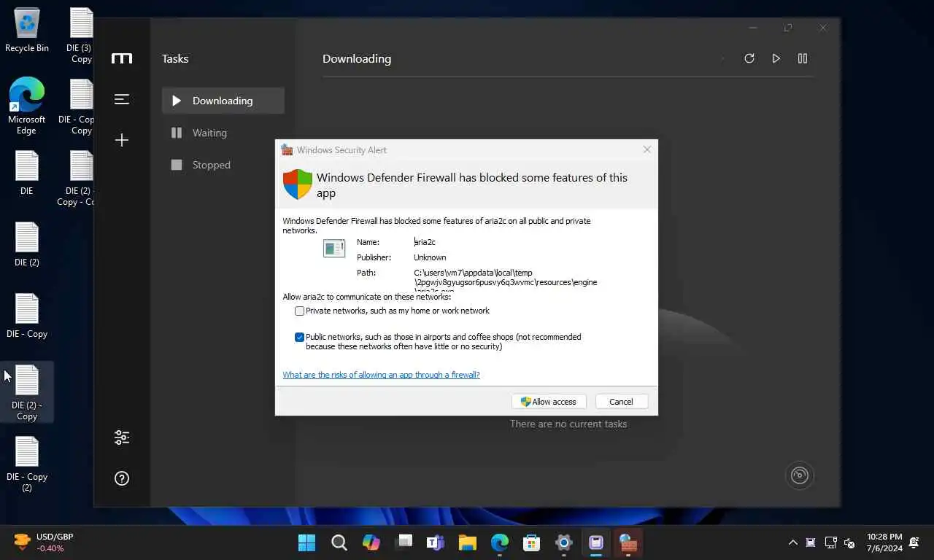The width and height of the screenshot is (934, 560).
Task: Switch to firewall alert taskbar icon
Action: [628, 542]
